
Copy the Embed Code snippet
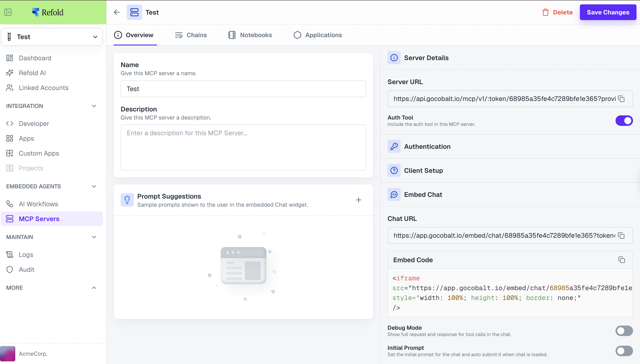[621, 260]
